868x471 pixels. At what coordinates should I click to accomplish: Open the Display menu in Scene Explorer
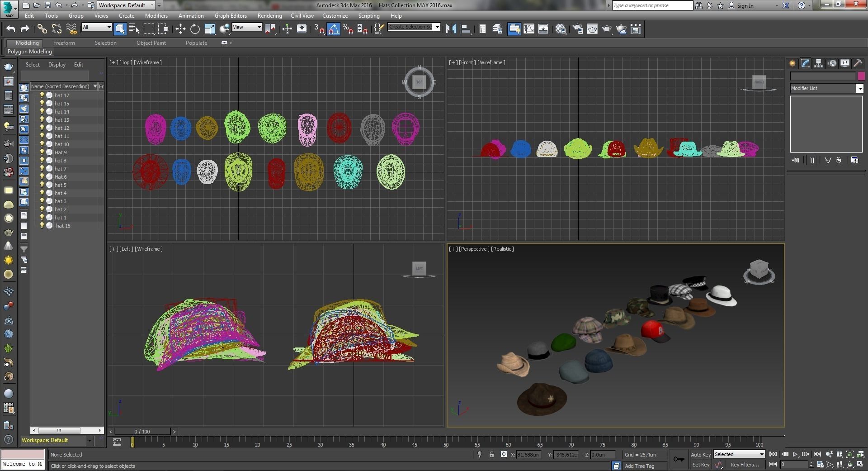point(57,65)
